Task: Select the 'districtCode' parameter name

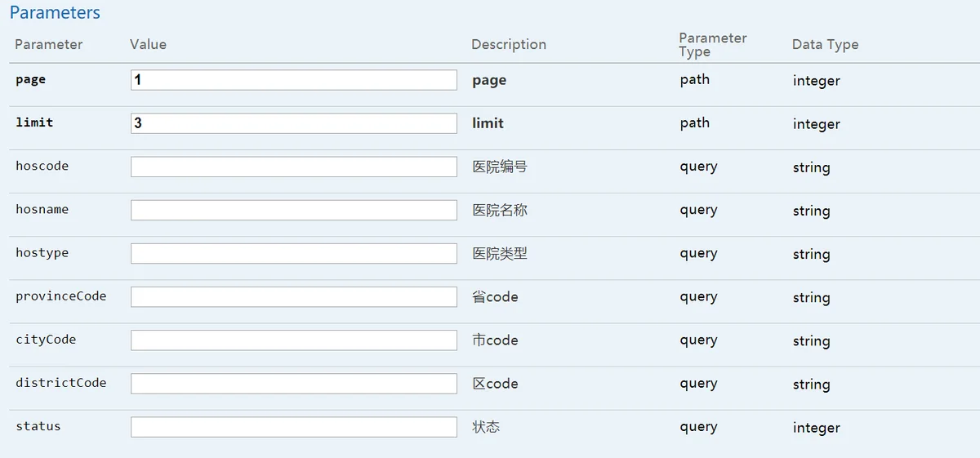Action: coord(60,382)
